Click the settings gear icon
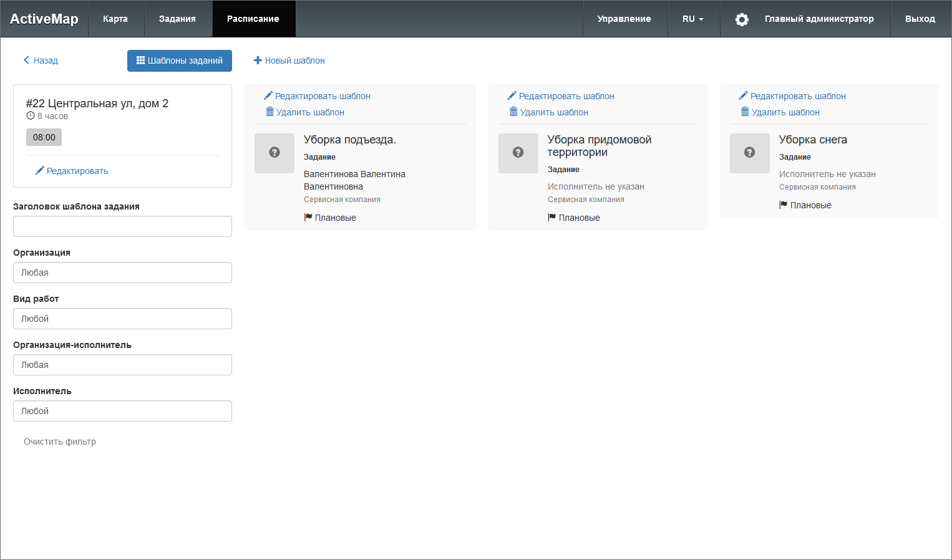This screenshot has width=952, height=560. tap(741, 19)
